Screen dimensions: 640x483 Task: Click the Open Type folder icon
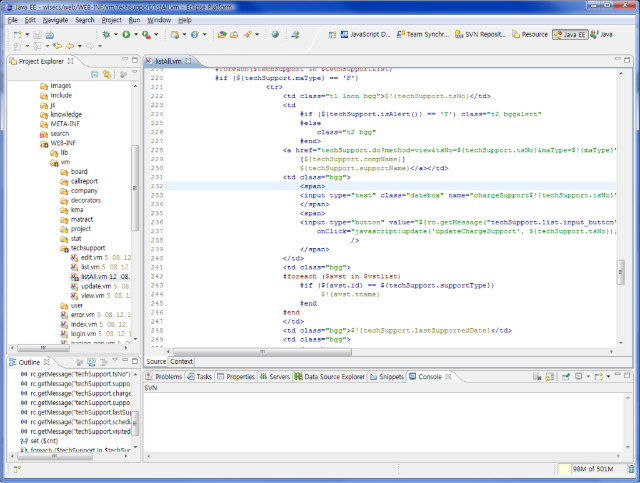coord(222,35)
